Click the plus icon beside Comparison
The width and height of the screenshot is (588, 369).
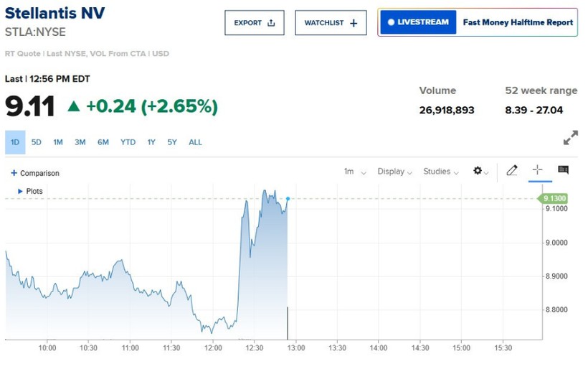14,173
